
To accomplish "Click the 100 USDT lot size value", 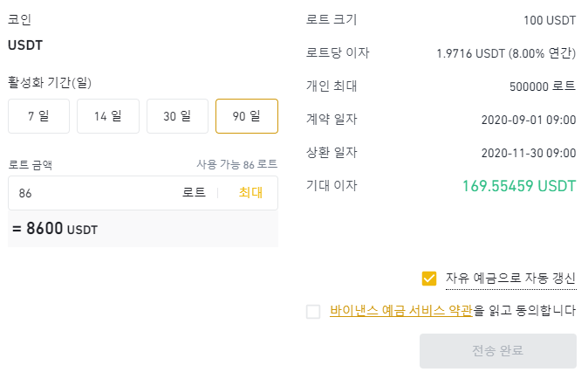I will click(x=550, y=20).
